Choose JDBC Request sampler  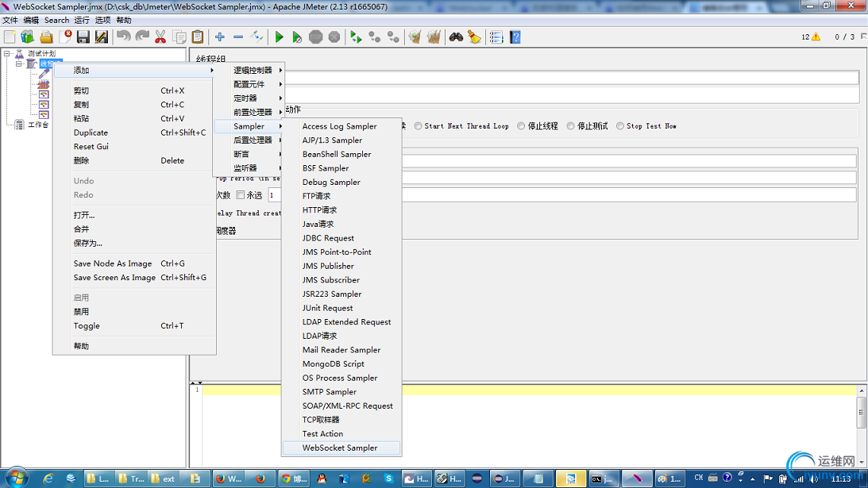pos(341,238)
